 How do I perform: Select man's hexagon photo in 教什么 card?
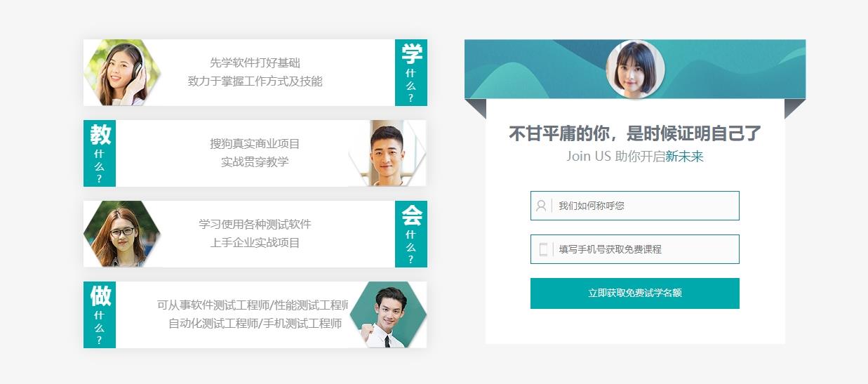click(387, 153)
